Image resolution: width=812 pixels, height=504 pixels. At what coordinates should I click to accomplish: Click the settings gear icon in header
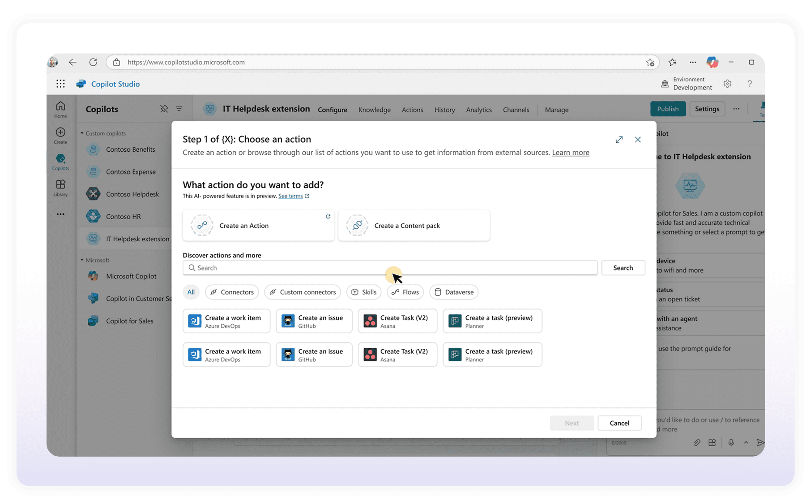tap(727, 83)
